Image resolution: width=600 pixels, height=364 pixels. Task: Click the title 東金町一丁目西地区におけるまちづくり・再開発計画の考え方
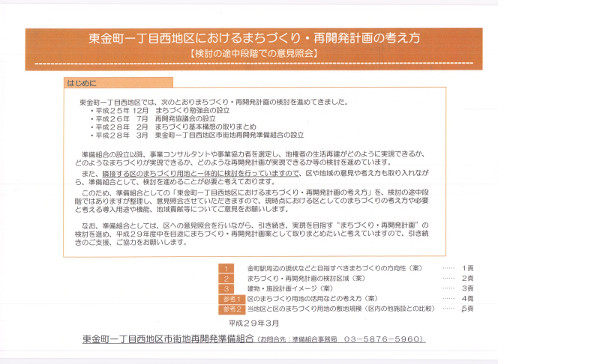[x=254, y=37]
